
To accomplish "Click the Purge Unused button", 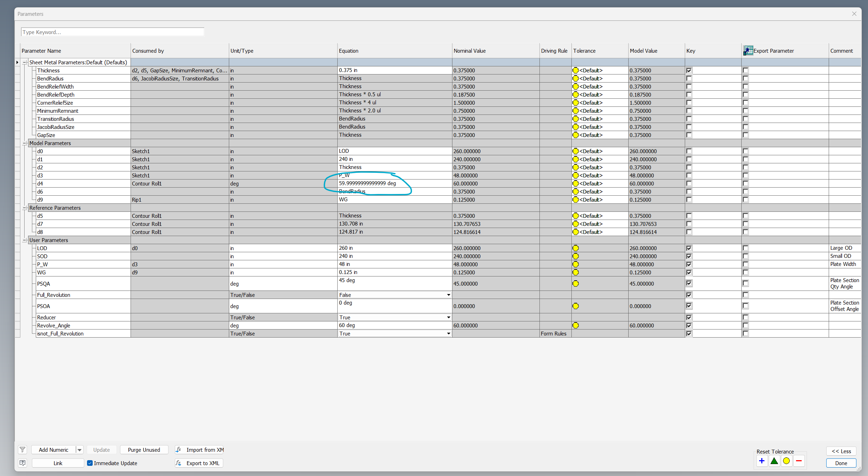I will (x=144, y=450).
